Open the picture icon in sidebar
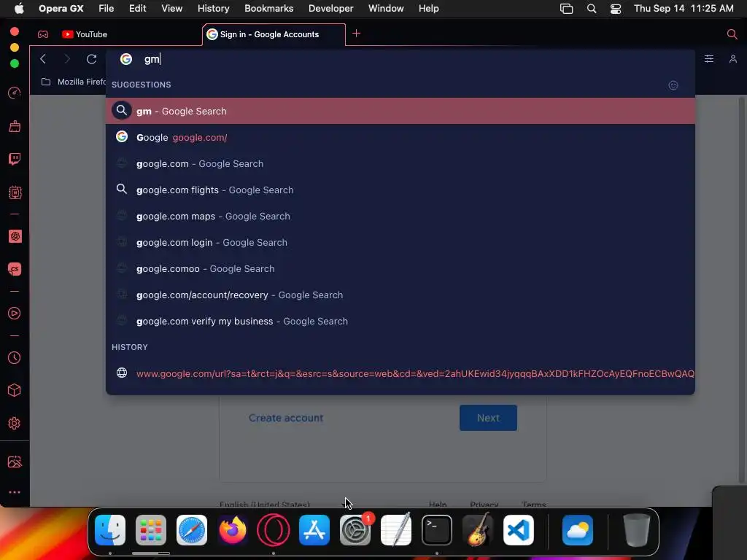The height and width of the screenshot is (560, 747). coord(15,462)
